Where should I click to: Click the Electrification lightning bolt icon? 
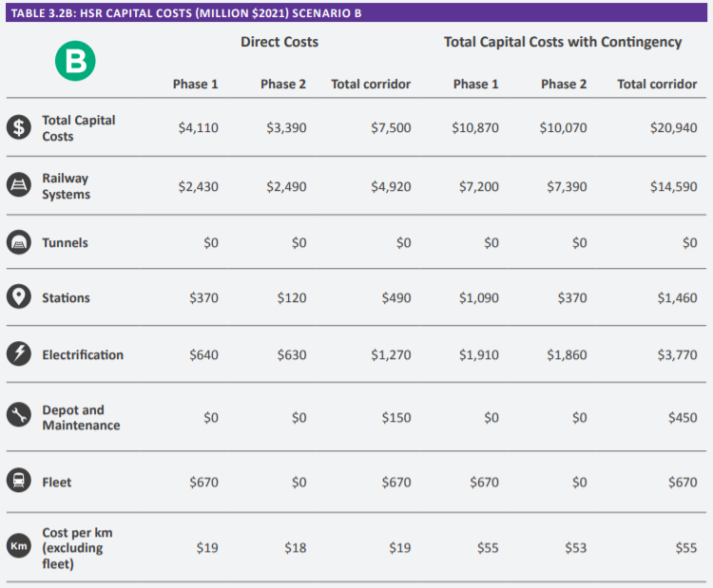[19, 354]
